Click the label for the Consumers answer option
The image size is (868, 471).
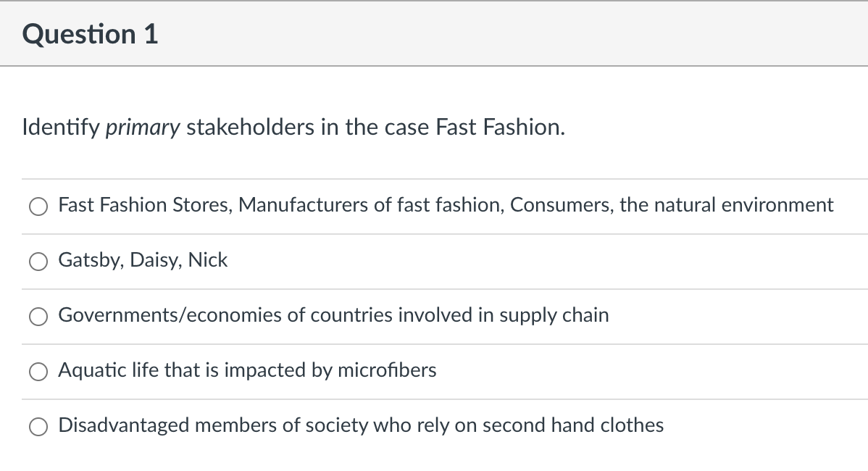pyautogui.click(x=445, y=206)
